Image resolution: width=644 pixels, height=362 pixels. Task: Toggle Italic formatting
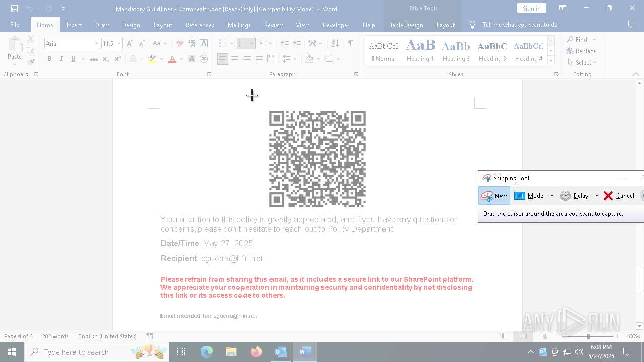[61, 59]
